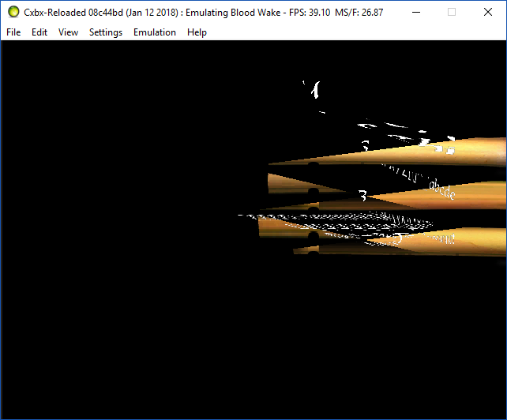This screenshot has height=420, width=507.
Task: Open the File menu
Action: (13, 32)
